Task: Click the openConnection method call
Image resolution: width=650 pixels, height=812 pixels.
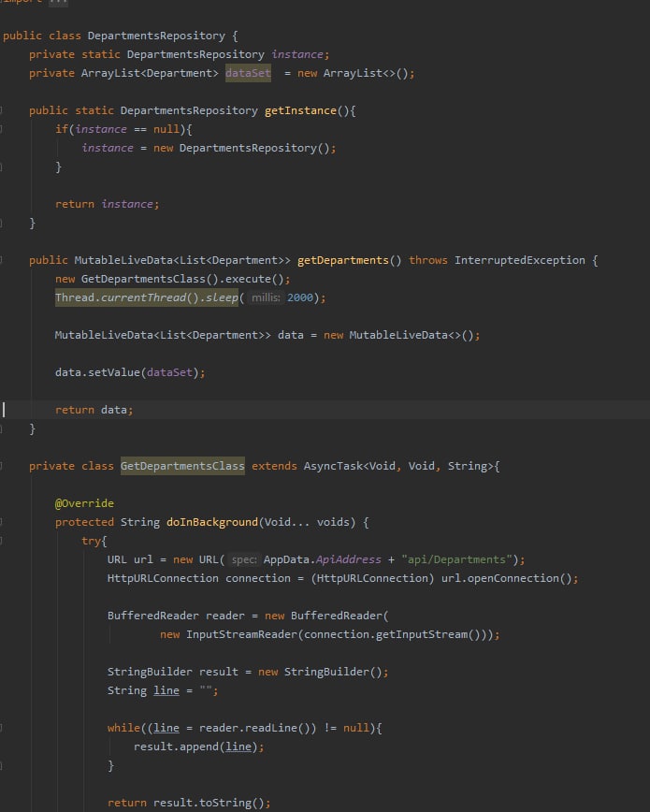Action: coord(513,578)
